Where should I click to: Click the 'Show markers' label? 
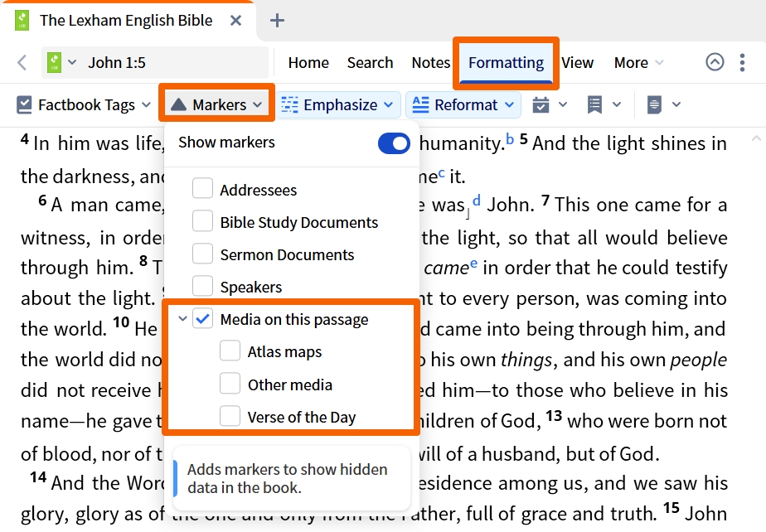(226, 143)
